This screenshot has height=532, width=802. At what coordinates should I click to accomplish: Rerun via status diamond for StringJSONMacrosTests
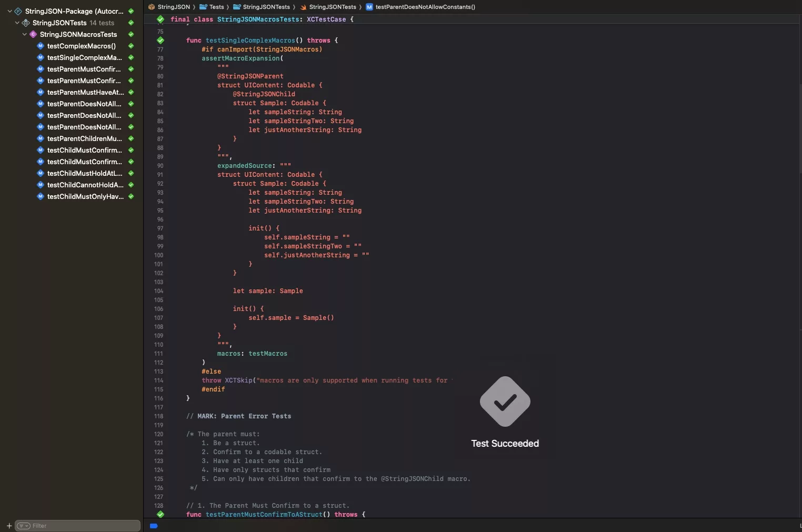131,34
